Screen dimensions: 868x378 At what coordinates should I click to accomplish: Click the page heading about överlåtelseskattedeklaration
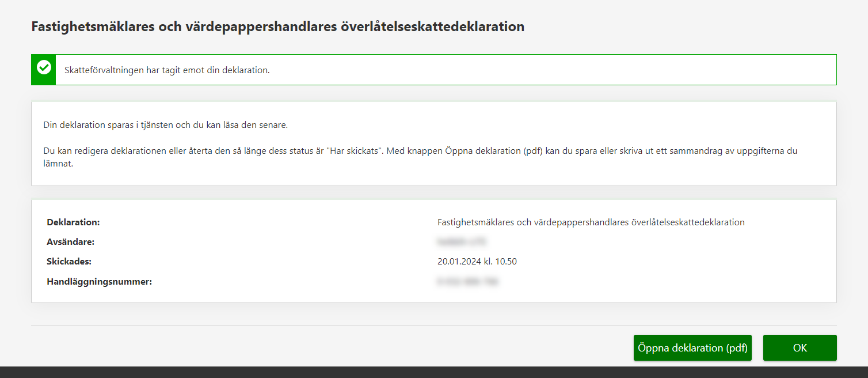click(277, 27)
